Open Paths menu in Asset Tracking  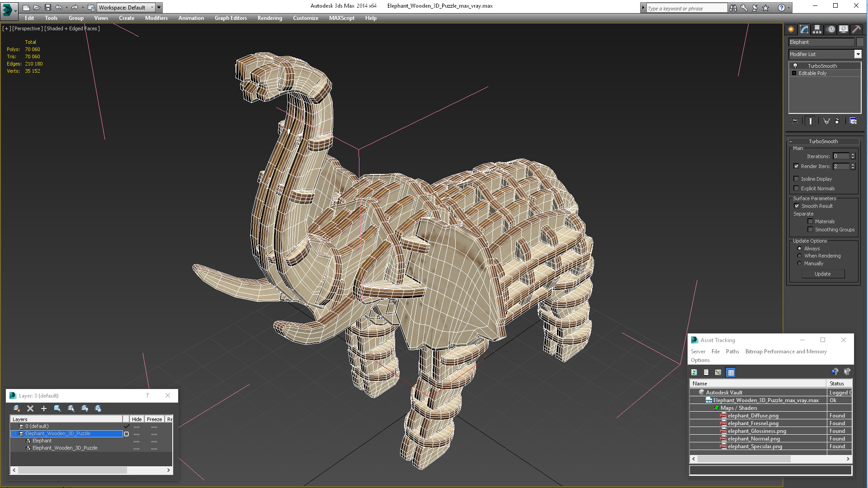(x=732, y=352)
